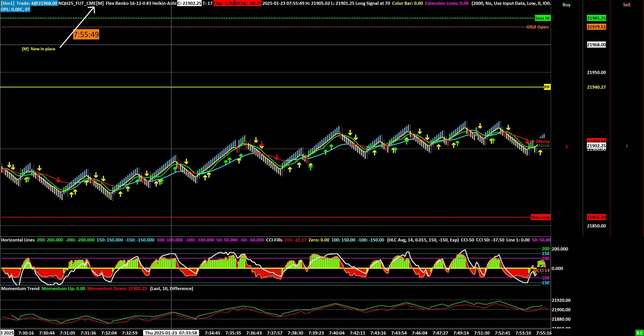Click the green 8 E indicator box
This screenshot has width=644, height=336.
[639, 333]
